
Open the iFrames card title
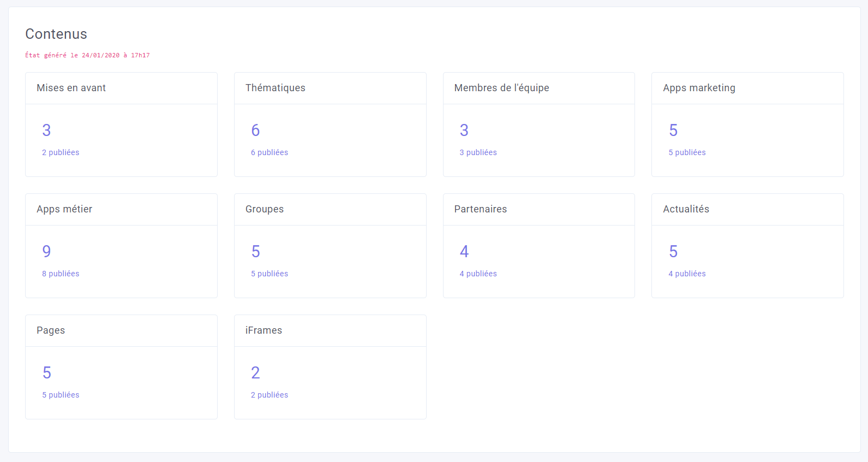click(264, 330)
